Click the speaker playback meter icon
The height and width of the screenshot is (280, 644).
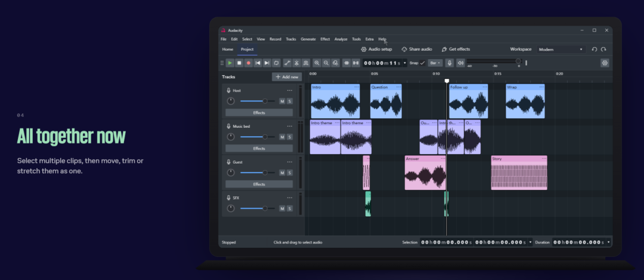coord(460,63)
